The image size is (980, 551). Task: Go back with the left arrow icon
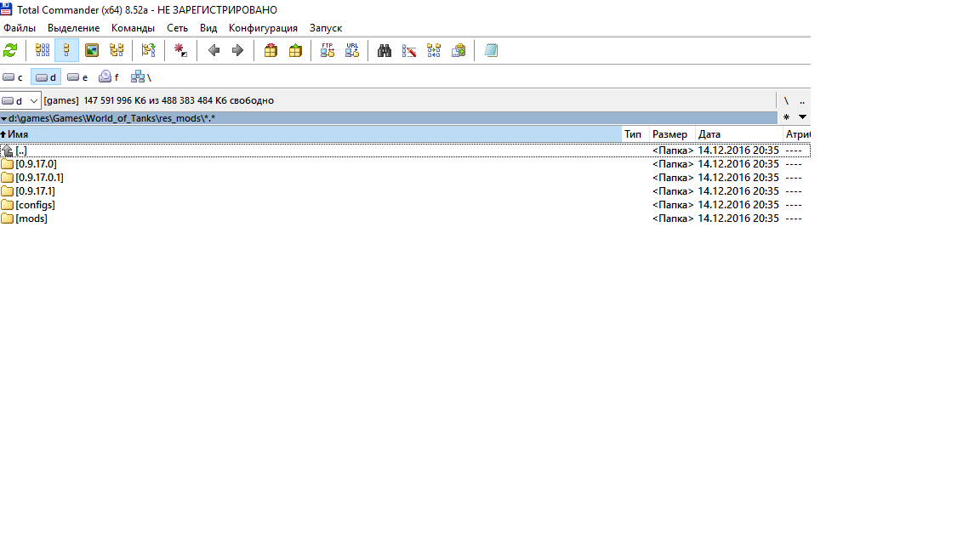[214, 51]
